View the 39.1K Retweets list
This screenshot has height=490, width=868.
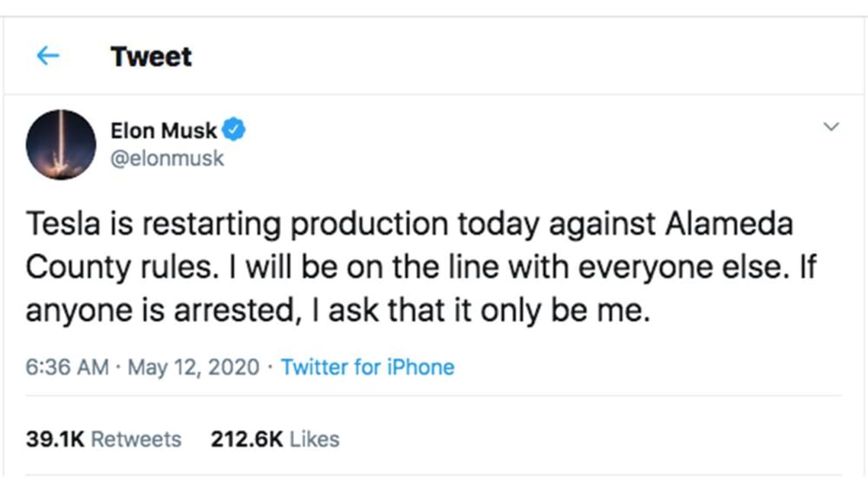104,439
